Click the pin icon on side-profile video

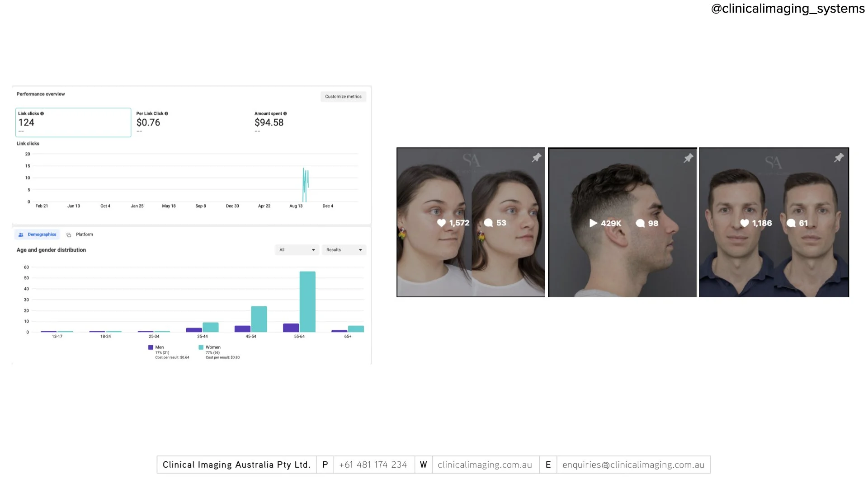688,158
